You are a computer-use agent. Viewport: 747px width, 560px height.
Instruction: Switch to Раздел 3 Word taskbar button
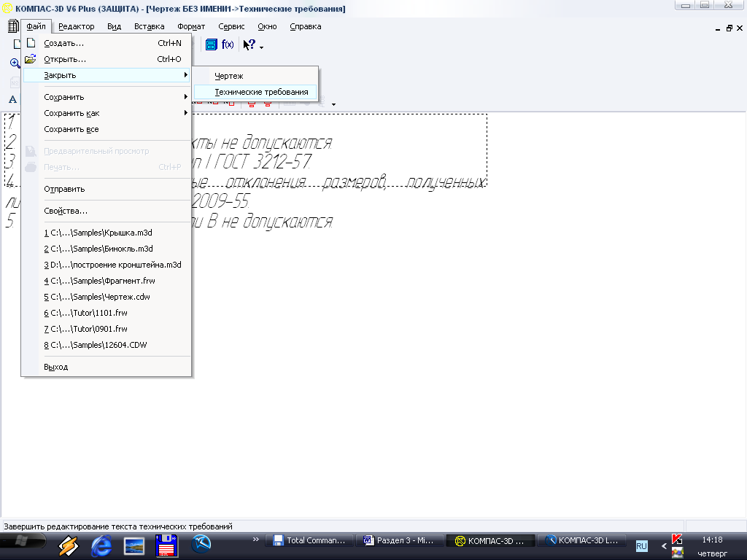pyautogui.click(x=399, y=540)
